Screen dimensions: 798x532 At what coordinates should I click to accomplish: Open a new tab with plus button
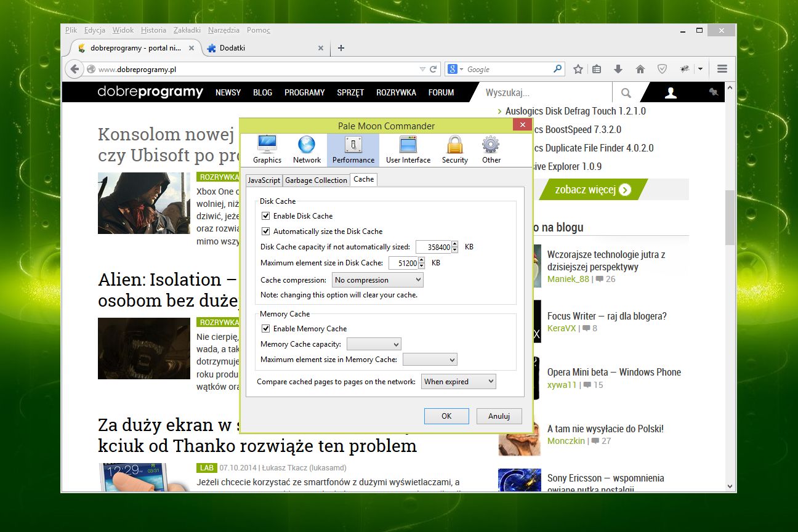coord(341,48)
